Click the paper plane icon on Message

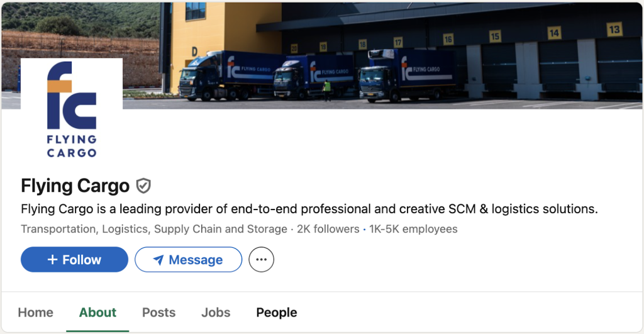158,260
